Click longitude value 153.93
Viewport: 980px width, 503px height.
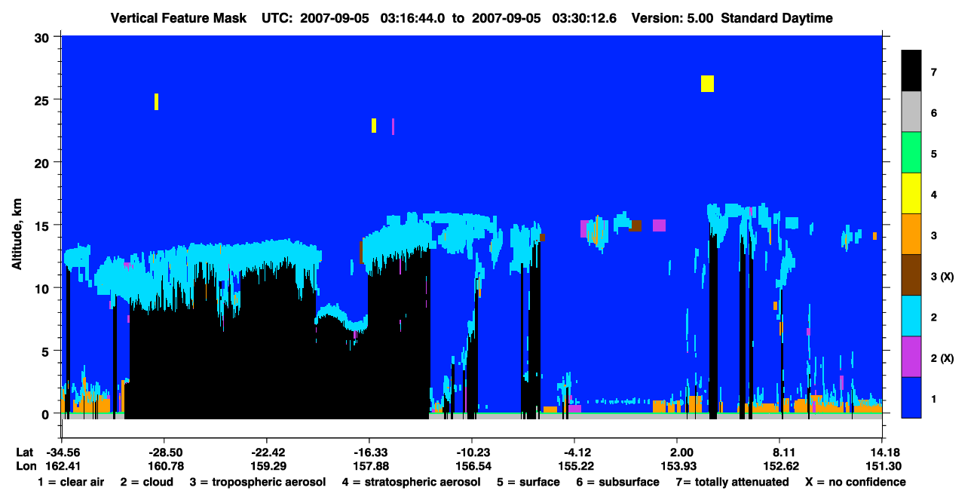(x=677, y=465)
